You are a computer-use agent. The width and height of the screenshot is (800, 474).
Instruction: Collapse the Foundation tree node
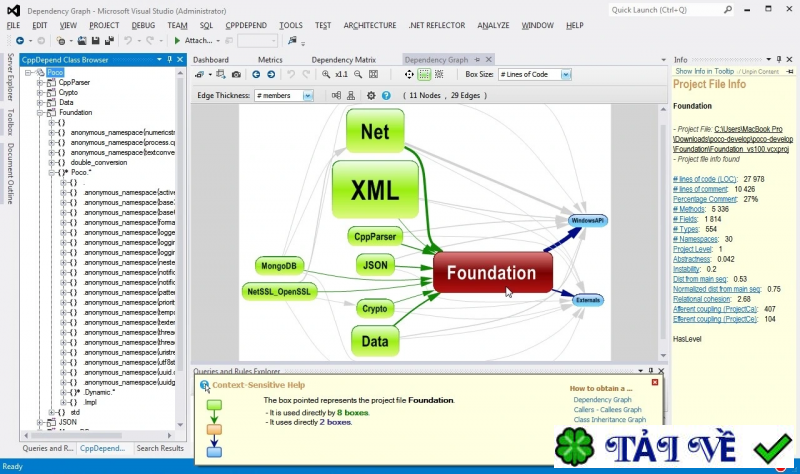[x=40, y=112]
